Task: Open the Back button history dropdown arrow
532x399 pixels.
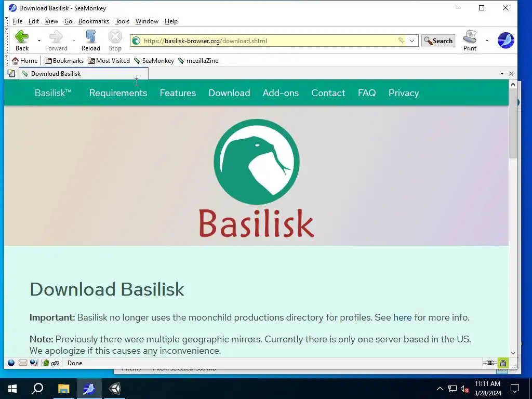Action: pos(39,41)
